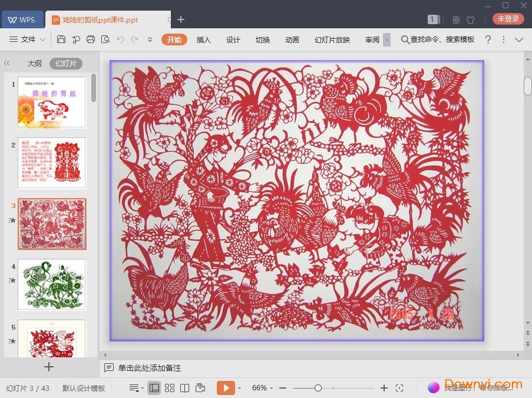The width and height of the screenshot is (532, 398).
Task: Switch to reading view in status bar
Action: point(185,388)
